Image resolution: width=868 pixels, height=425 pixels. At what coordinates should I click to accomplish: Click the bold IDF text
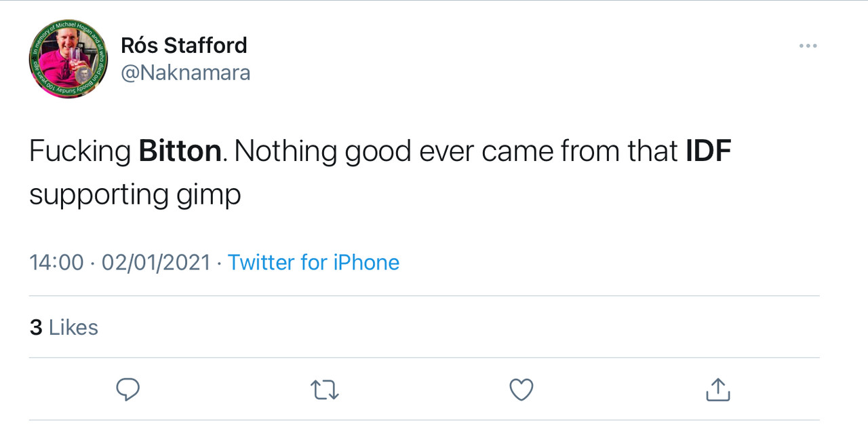coord(709,151)
